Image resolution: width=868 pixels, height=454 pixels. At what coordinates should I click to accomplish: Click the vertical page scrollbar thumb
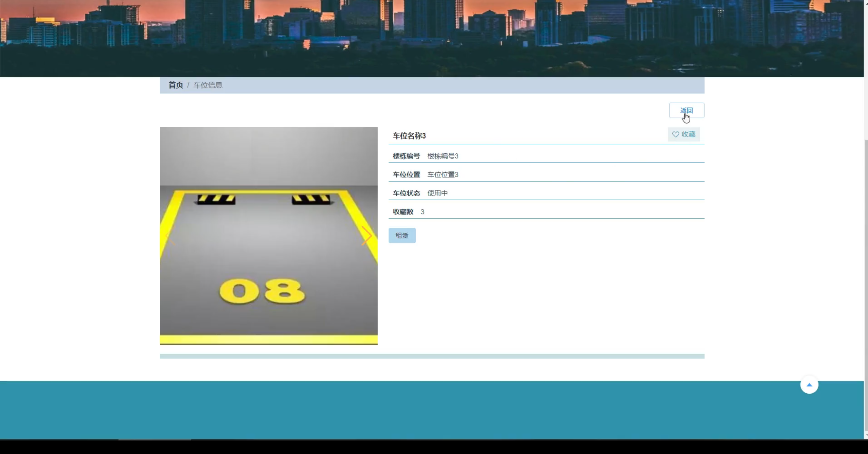(866, 285)
